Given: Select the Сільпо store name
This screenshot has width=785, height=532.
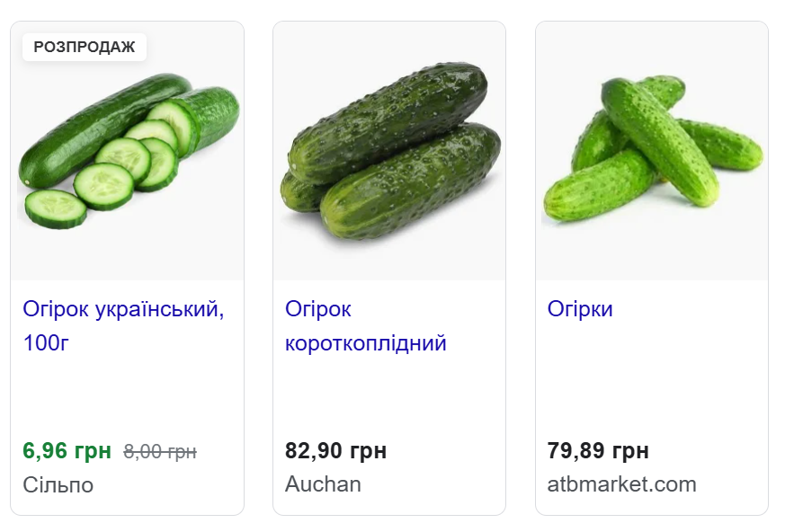Looking at the screenshot, I should tap(58, 485).
